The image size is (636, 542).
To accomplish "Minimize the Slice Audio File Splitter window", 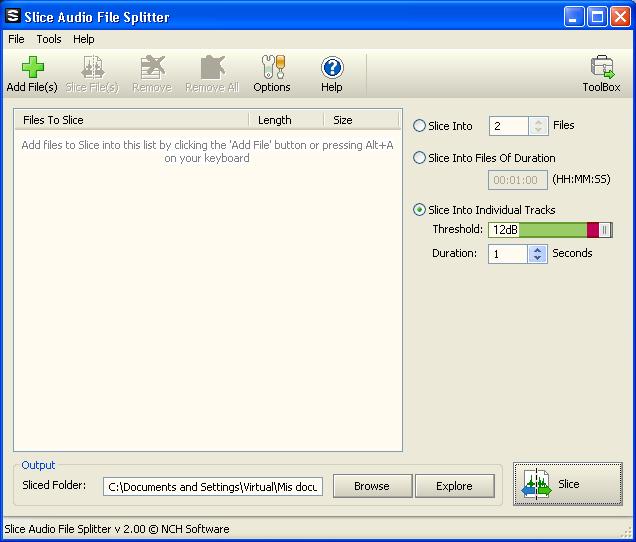I will 574,17.
